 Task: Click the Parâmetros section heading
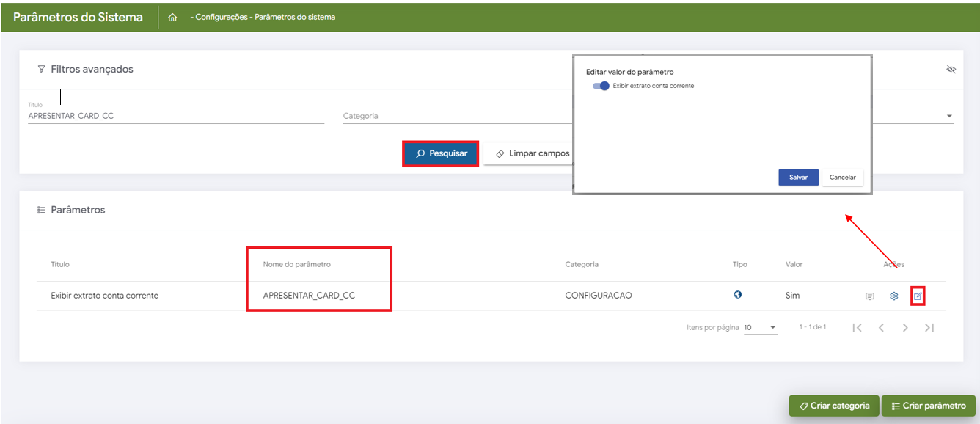click(78, 210)
